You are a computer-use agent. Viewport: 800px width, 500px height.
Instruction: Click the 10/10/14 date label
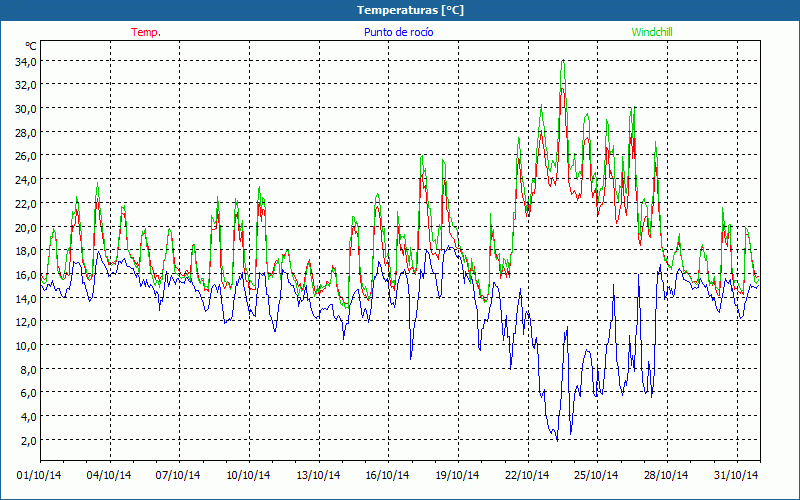(248, 475)
